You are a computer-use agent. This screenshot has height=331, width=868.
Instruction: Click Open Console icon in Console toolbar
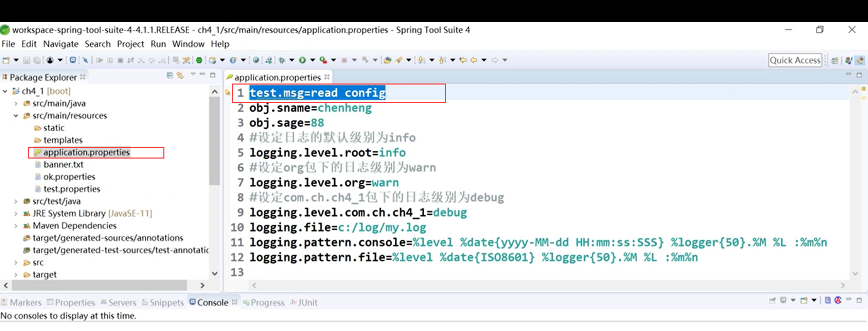click(x=804, y=300)
